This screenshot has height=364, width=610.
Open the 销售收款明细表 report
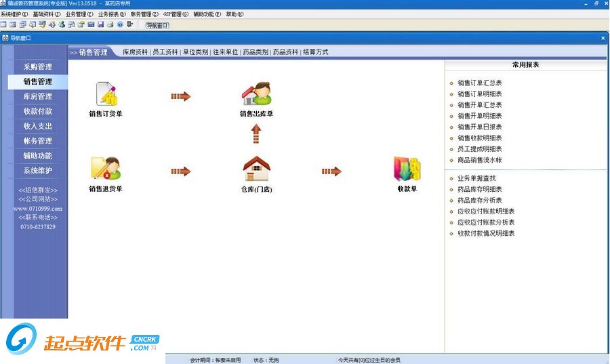coord(480,138)
